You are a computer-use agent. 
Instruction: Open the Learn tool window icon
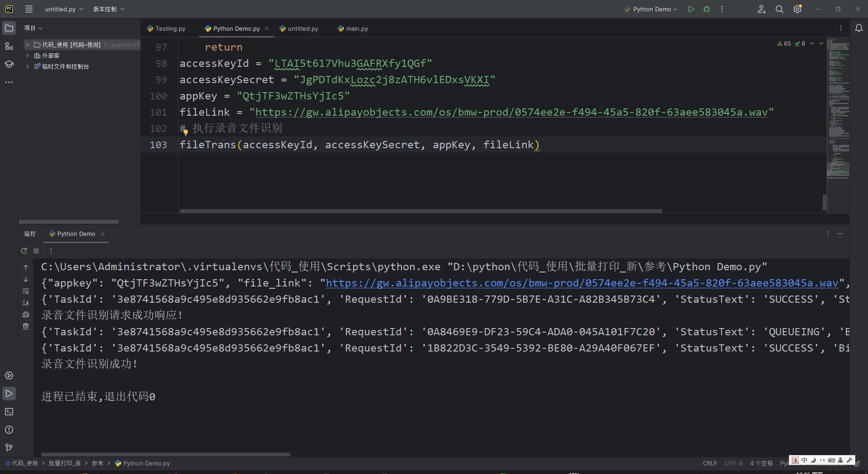[9, 64]
